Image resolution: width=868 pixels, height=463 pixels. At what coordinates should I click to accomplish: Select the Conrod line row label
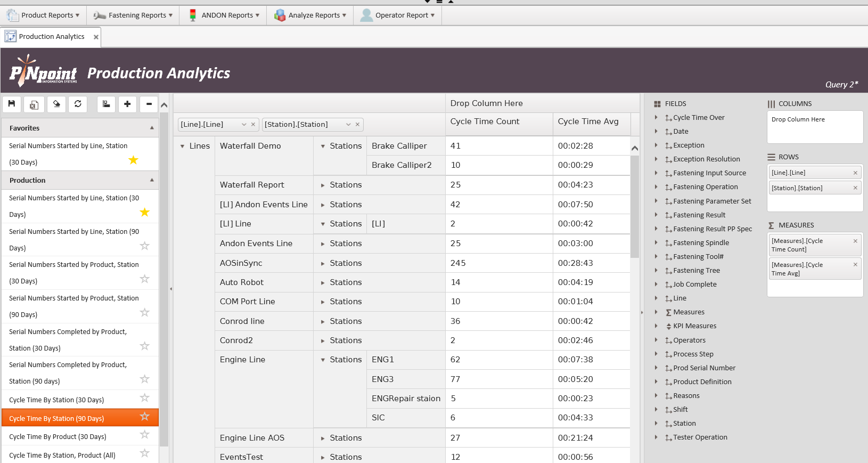[242, 321]
